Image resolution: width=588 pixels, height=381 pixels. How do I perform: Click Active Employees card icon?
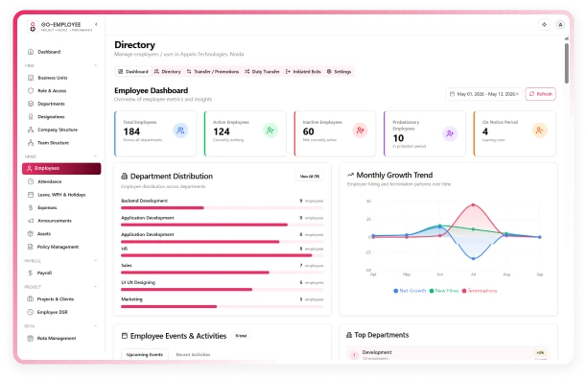(270, 131)
